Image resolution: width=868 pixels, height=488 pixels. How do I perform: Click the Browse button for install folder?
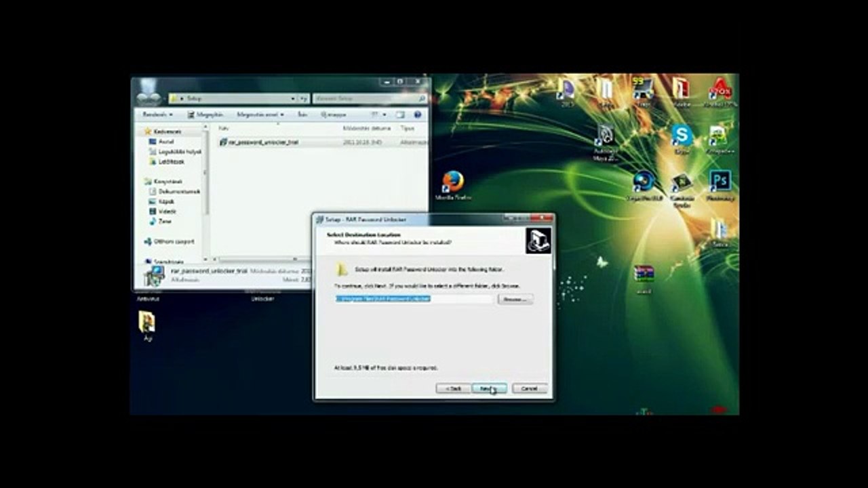[x=515, y=299]
